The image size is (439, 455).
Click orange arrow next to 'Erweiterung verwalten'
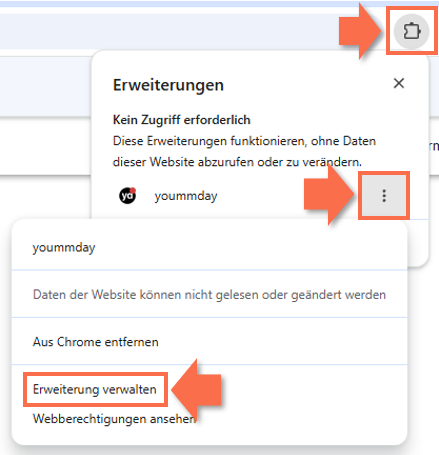coord(197,389)
